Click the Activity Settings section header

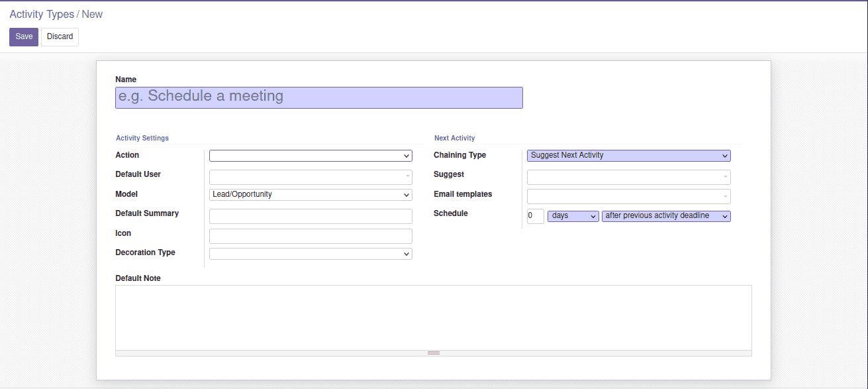[x=142, y=139]
